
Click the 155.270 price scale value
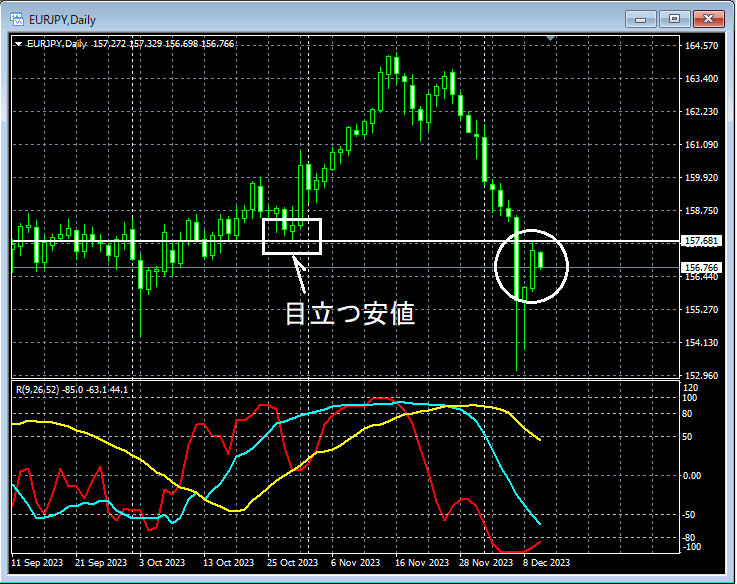(x=701, y=309)
